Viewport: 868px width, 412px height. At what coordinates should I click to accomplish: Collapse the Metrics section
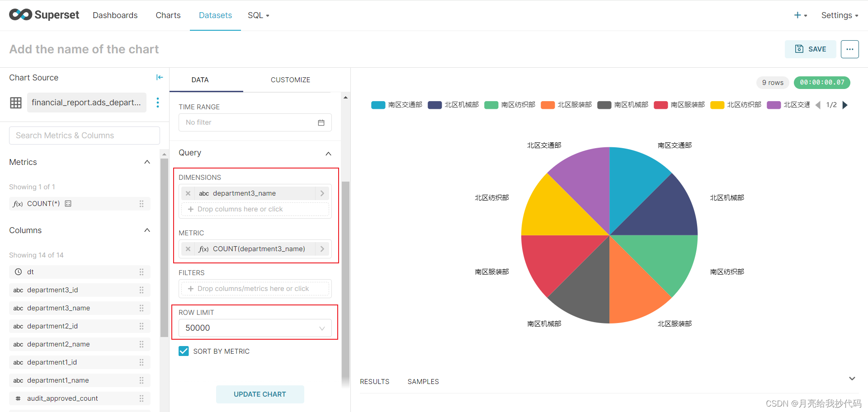coord(147,162)
